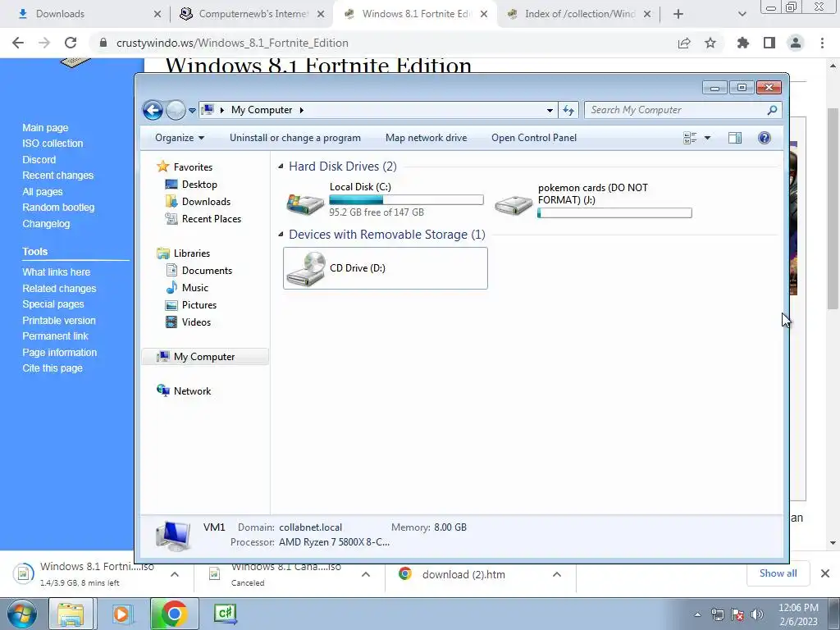
Task: Open the Organize menu
Action: click(180, 138)
